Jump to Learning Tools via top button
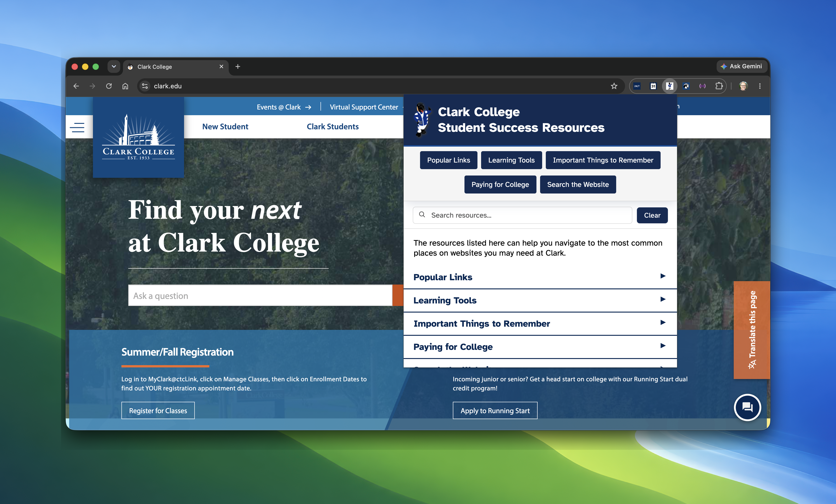836x504 pixels. pos(511,160)
